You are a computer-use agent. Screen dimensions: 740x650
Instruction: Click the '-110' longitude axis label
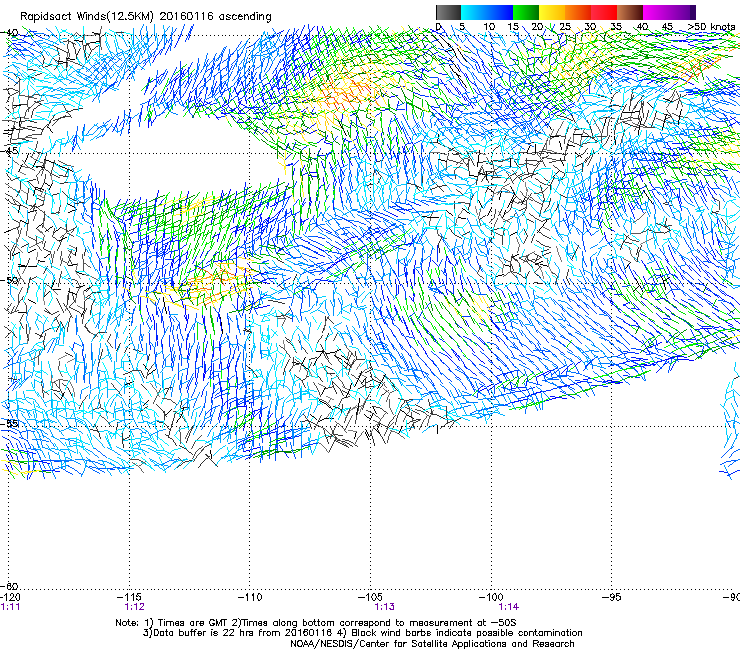click(250, 597)
